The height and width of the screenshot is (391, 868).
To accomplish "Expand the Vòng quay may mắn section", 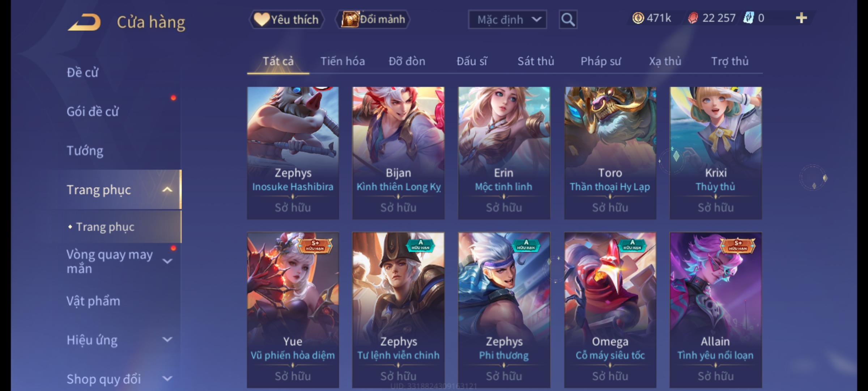I will tap(167, 261).
